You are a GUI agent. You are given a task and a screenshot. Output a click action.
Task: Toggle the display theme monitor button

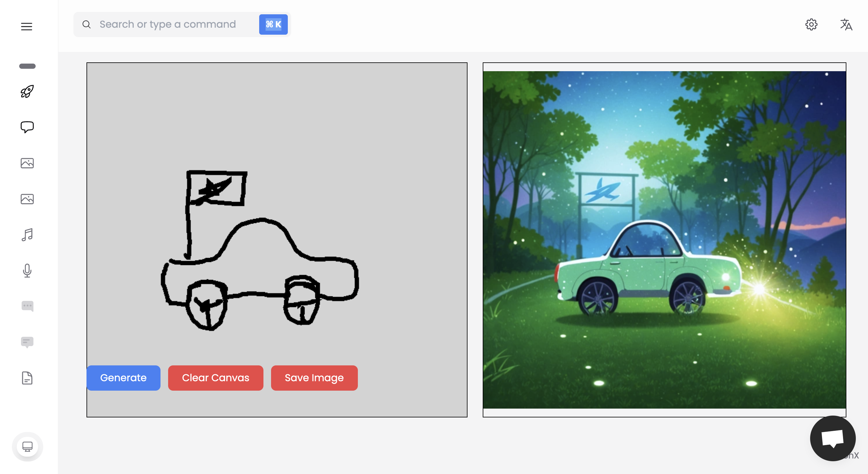(x=27, y=446)
